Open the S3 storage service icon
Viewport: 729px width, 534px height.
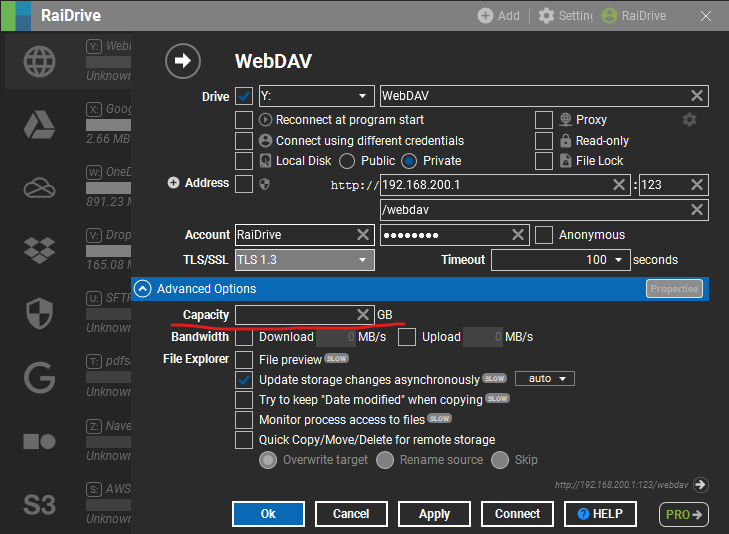39,504
